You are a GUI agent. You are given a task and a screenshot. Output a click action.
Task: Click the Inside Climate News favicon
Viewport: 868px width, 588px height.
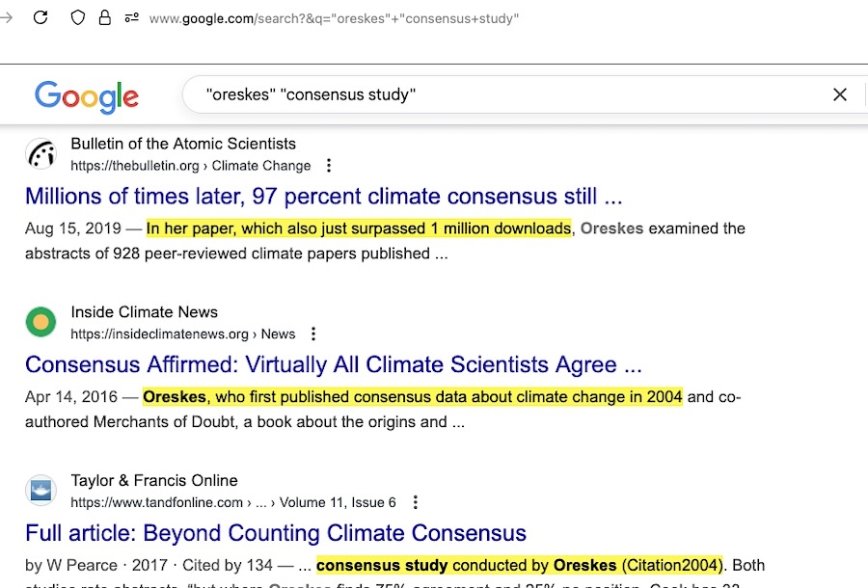(41, 322)
